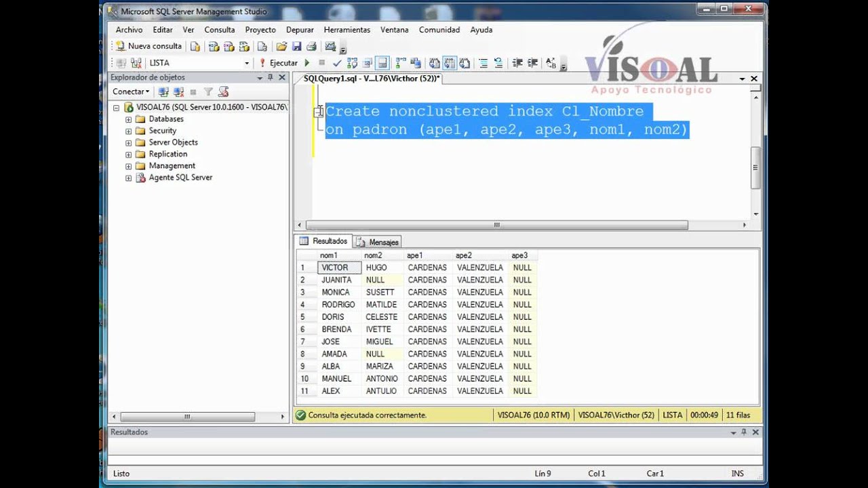The height and width of the screenshot is (488, 868).
Task: Click the cancel query stop square
Action: click(322, 63)
